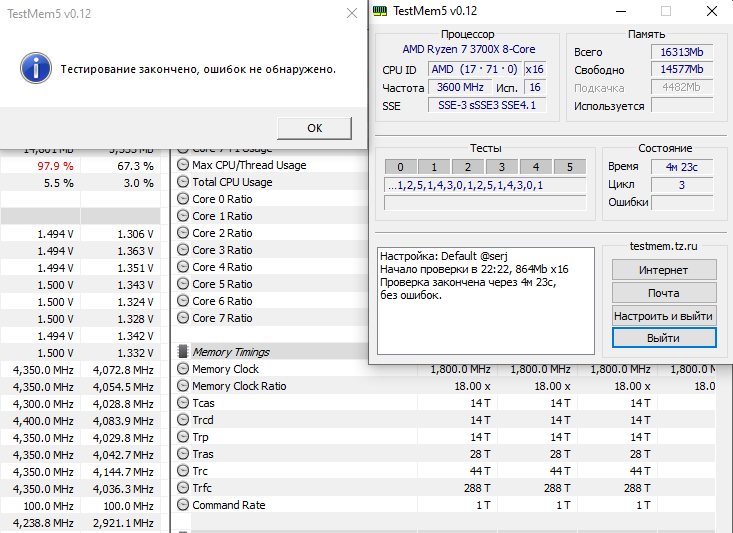The width and height of the screenshot is (733, 533).
Task: Click the Ошибки value field
Action: tap(682, 202)
